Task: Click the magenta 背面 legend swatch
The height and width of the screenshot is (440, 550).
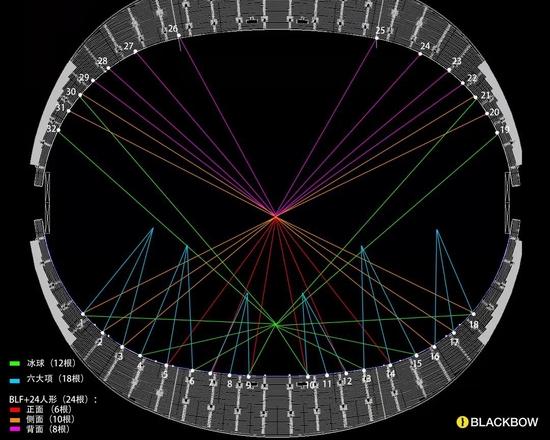Action: [x=15, y=429]
